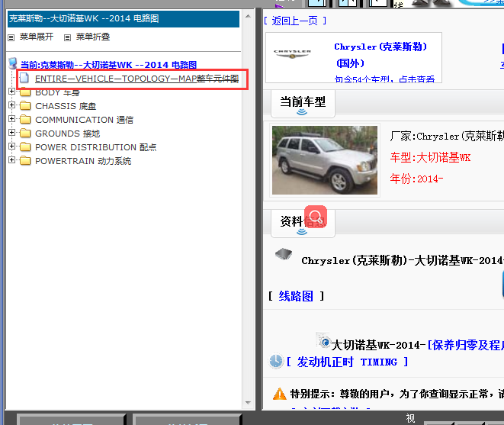
Task: Click clock icon beside 发动机正时 TIMING
Action: (x=276, y=361)
